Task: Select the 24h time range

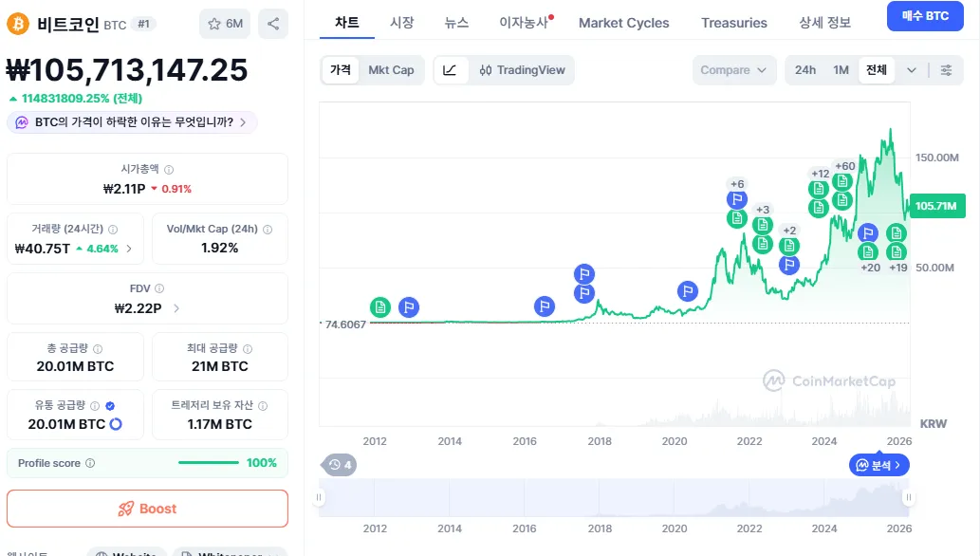Action: click(805, 69)
